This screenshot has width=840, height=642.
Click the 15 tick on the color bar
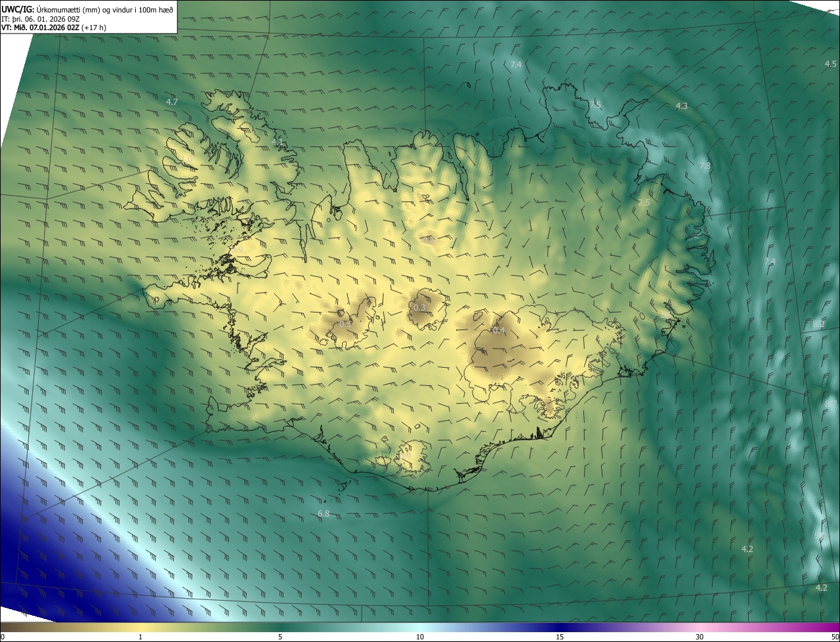[560, 637]
